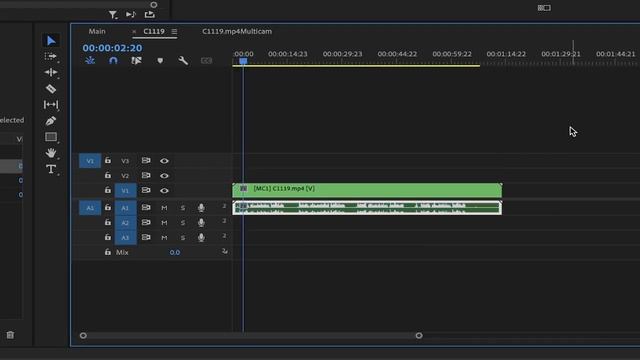The width and height of the screenshot is (640, 360).
Task: Hide V2 track output eye
Action: tap(164, 176)
